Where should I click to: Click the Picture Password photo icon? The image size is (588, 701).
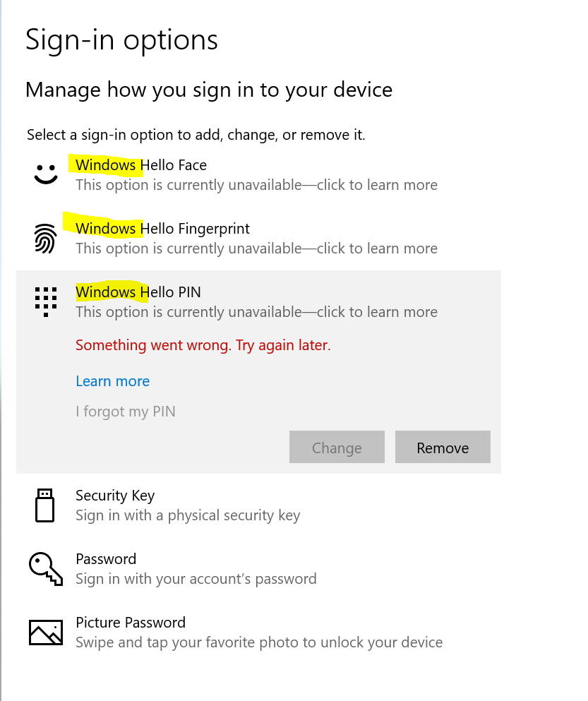pyautogui.click(x=45, y=633)
